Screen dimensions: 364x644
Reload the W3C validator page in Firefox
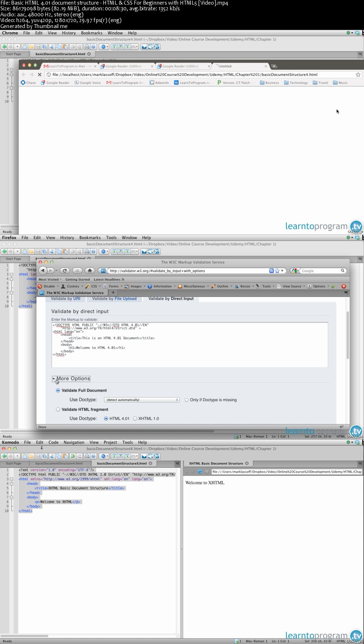[x=65, y=270]
